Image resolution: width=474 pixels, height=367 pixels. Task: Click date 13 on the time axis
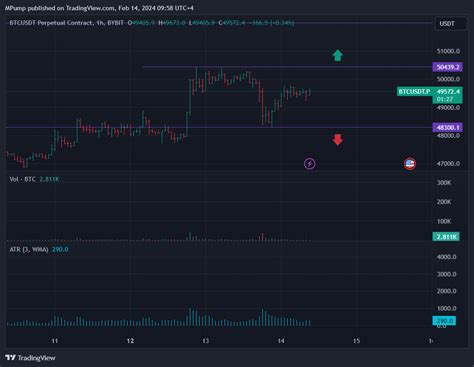[x=206, y=341]
